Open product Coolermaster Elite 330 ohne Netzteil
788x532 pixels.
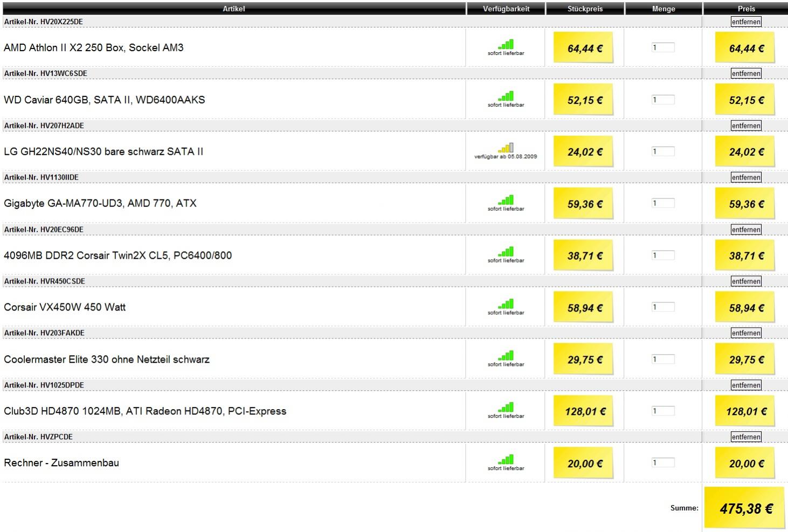pyautogui.click(x=107, y=360)
